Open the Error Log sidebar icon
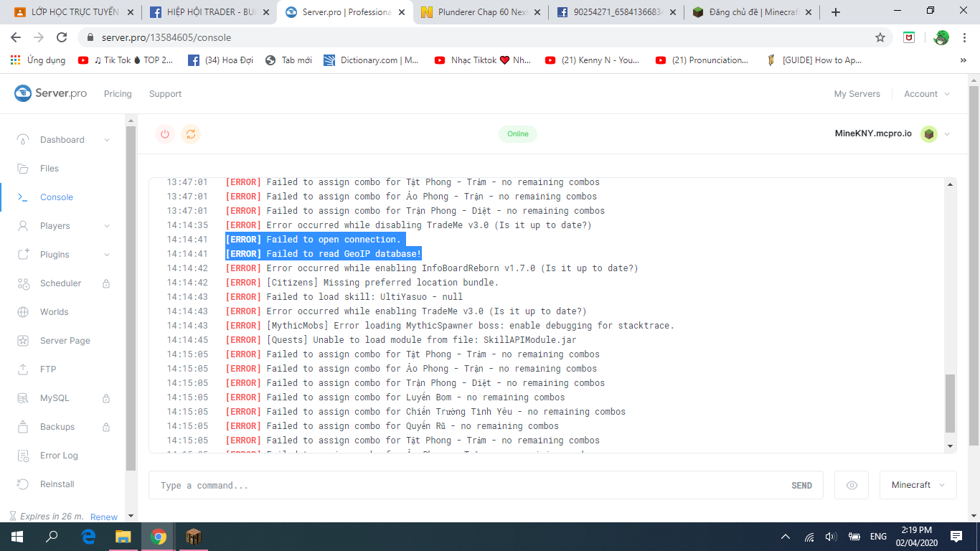This screenshot has width=980, height=551. [24, 456]
